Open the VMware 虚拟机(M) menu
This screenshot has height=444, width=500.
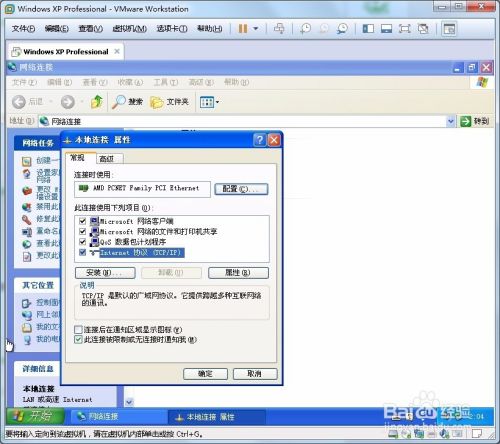click(x=130, y=29)
